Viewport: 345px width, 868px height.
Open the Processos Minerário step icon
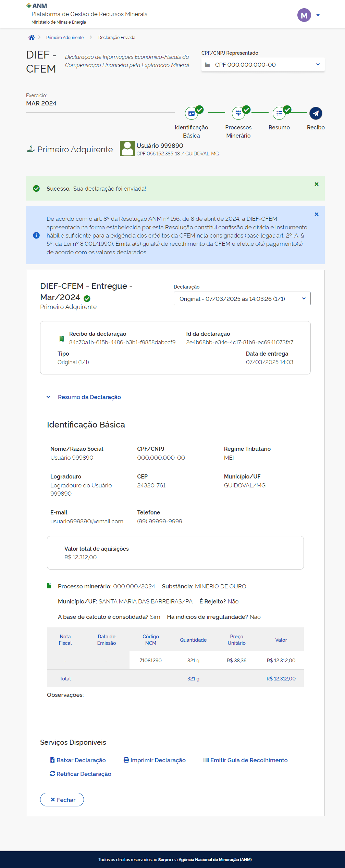pyautogui.click(x=238, y=113)
